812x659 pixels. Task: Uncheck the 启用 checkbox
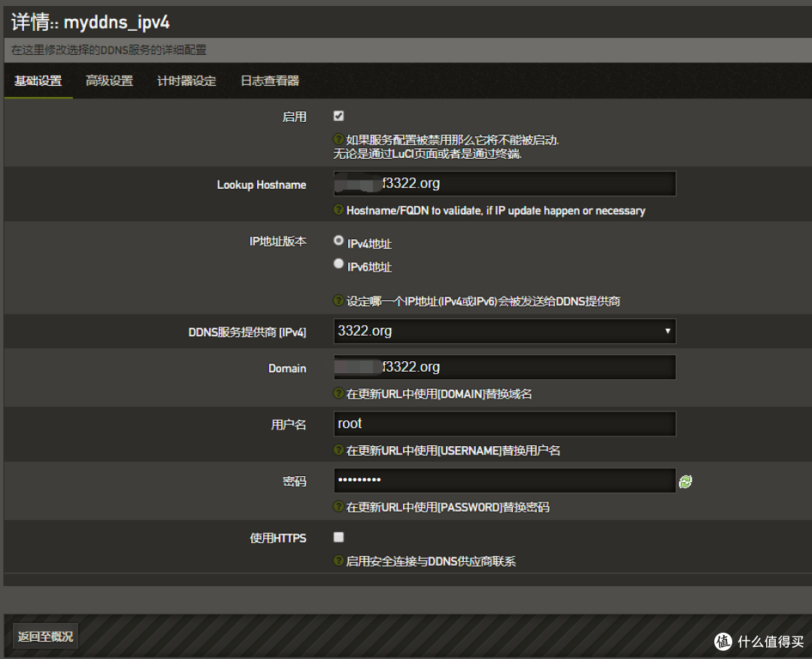point(338,116)
